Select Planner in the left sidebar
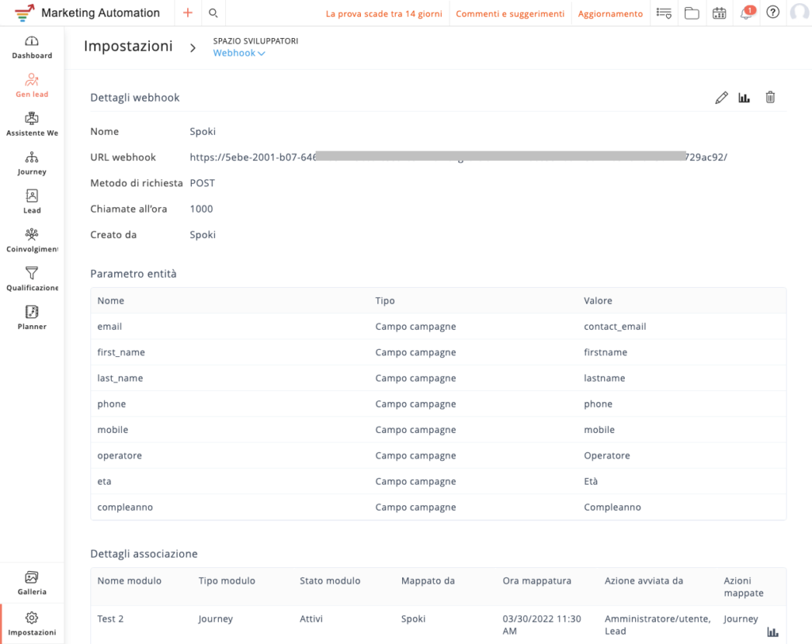Screen dimensions: 812x644 coord(32,318)
